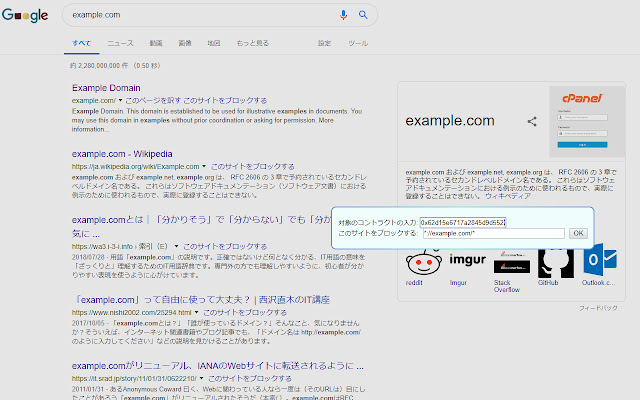Open ウィキペディア link in knowledge panel
This screenshot has height=400, width=640.
(508, 196)
